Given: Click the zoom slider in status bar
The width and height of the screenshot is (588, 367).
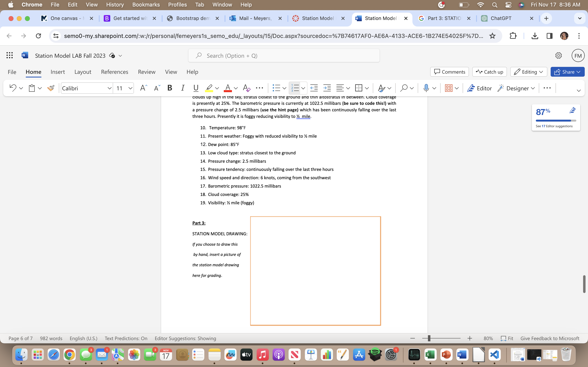Looking at the screenshot, I should (429, 338).
